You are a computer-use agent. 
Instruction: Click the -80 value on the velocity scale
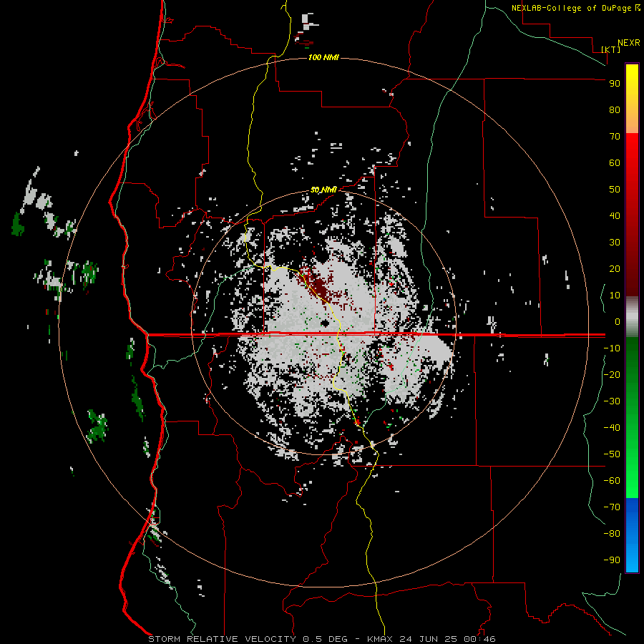[612, 534]
